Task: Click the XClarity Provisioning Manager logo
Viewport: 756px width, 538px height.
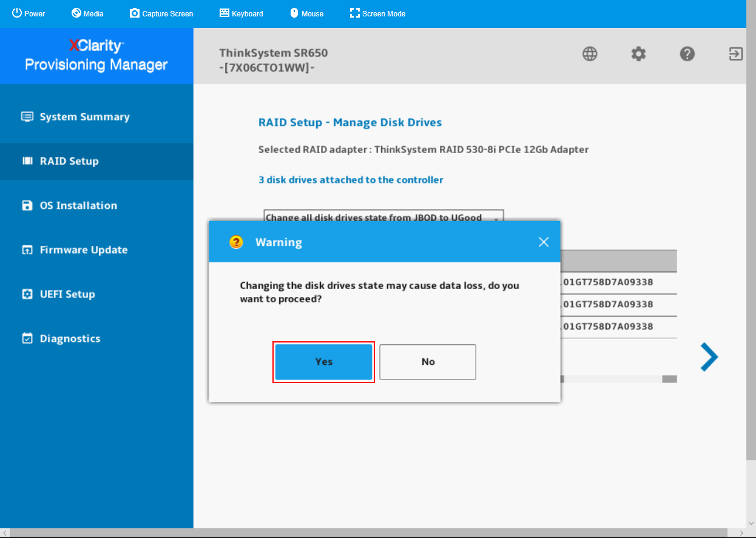Action: coord(96,55)
